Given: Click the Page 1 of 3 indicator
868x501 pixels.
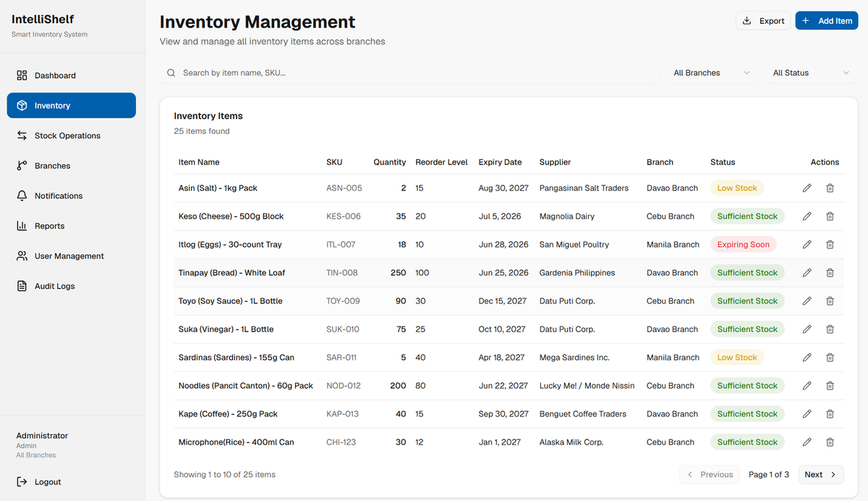Looking at the screenshot, I should (x=769, y=475).
